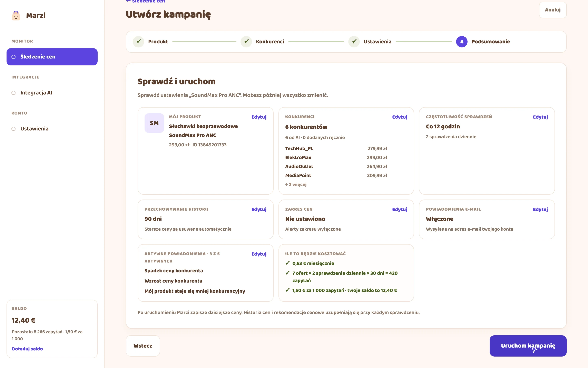Click the Ustawienia step label in stepper
The height and width of the screenshot is (368, 588).
pyautogui.click(x=378, y=42)
